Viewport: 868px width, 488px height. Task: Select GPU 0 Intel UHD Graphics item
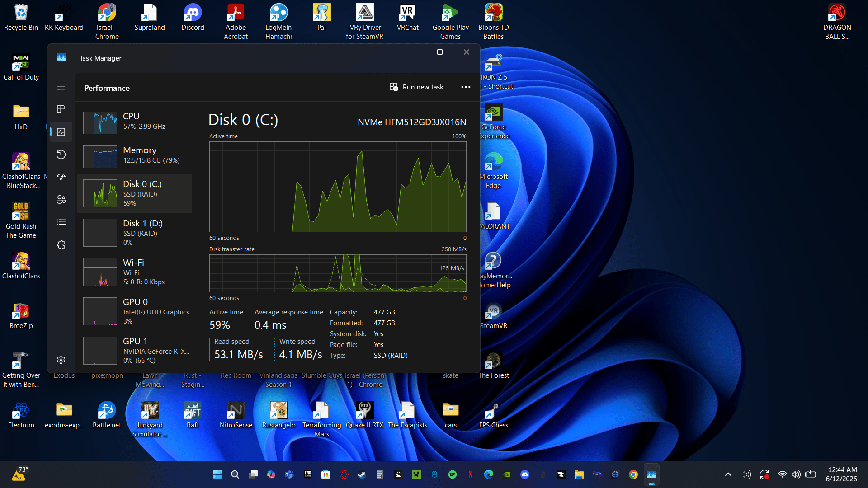135,311
